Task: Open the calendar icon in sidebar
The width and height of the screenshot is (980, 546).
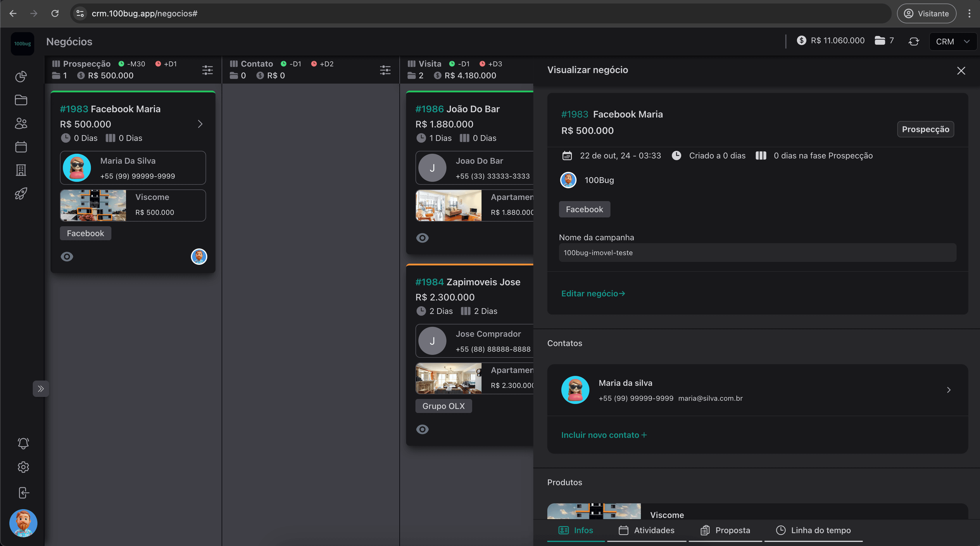Action: [21, 147]
